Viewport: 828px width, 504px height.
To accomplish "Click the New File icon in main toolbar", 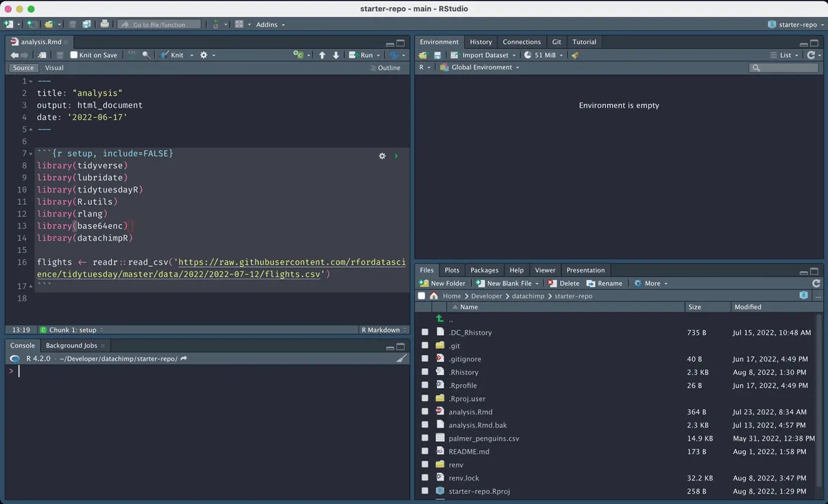I will (x=8, y=24).
